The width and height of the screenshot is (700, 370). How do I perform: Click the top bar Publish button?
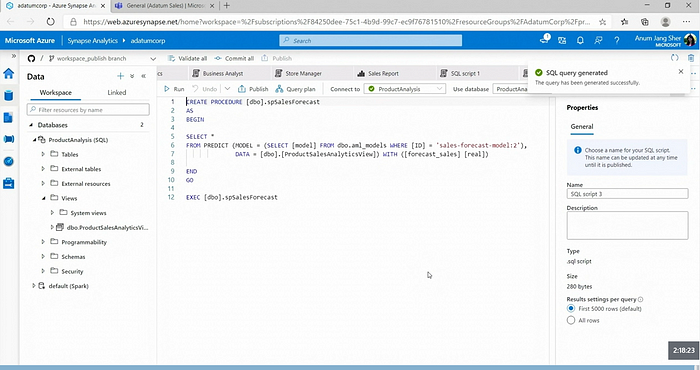click(276, 58)
